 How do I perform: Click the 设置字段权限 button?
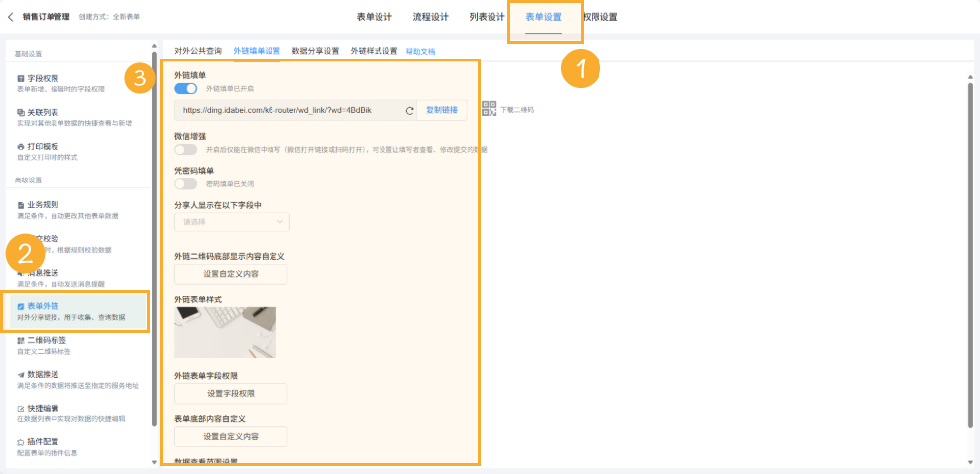[231, 394]
